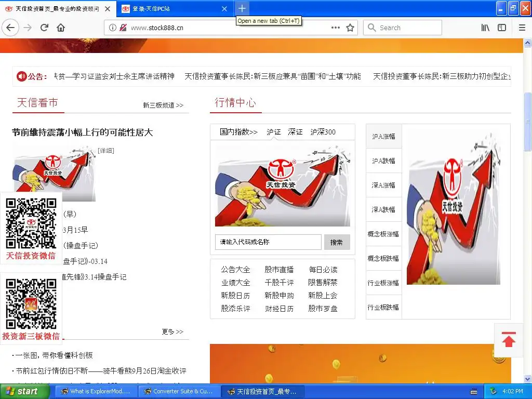
Task: Open the Windows start button
Action: tap(24, 392)
